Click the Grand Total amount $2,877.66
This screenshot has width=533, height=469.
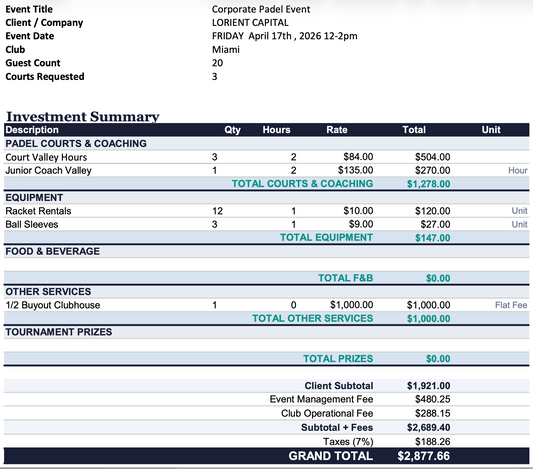click(x=424, y=456)
